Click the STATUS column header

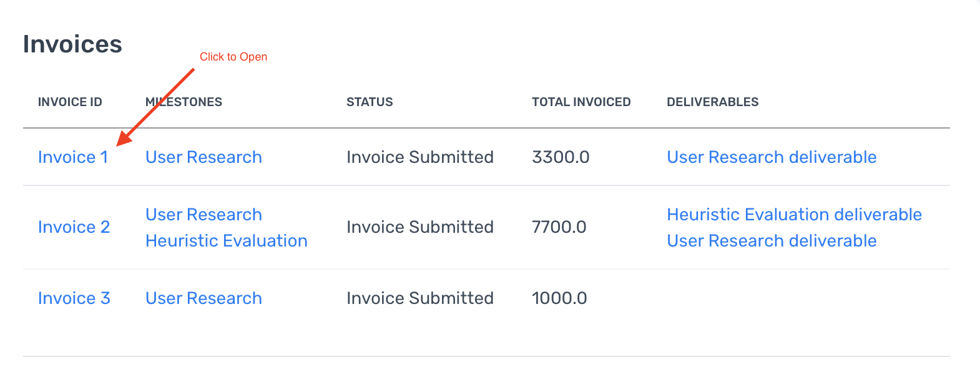[x=370, y=102]
